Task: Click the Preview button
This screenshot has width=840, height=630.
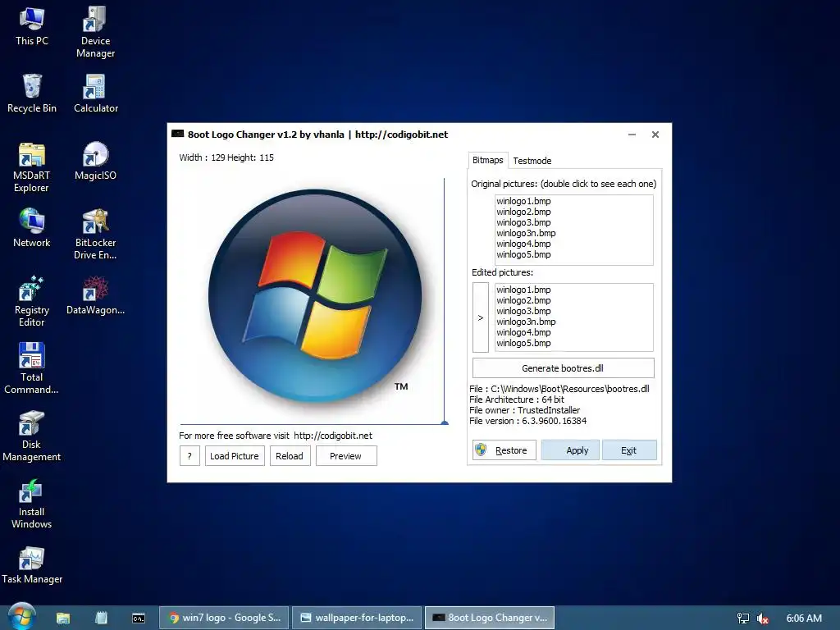Action: click(x=346, y=456)
